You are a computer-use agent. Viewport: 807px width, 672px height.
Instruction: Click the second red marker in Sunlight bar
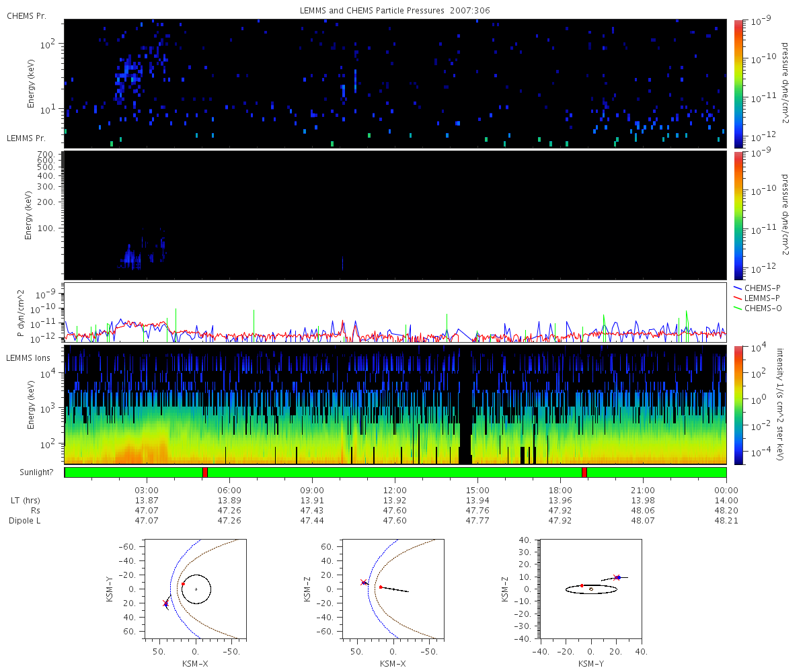584,472
